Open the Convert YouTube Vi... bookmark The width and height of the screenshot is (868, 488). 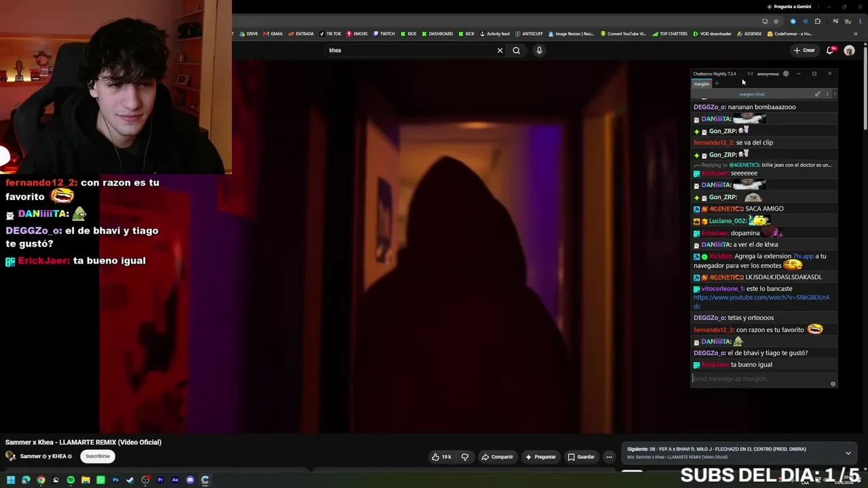point(623,34)
